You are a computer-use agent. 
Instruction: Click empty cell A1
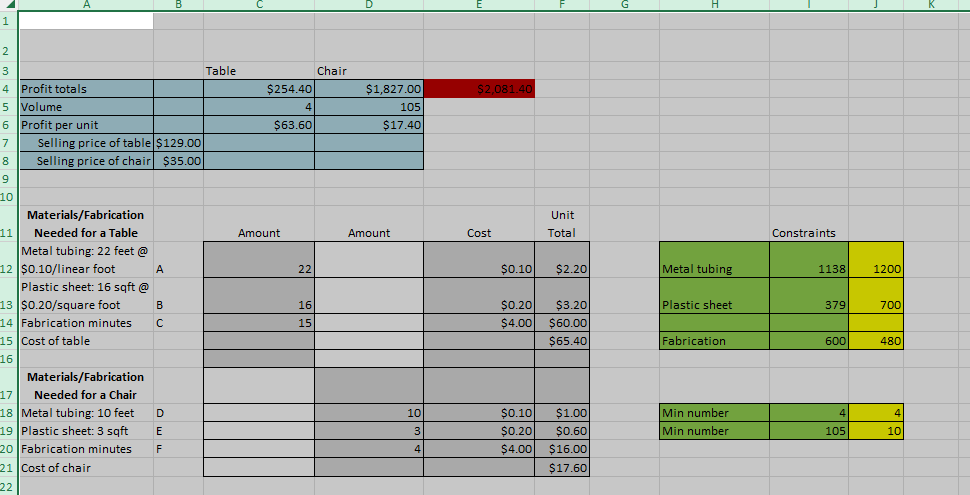click(86, 20)
